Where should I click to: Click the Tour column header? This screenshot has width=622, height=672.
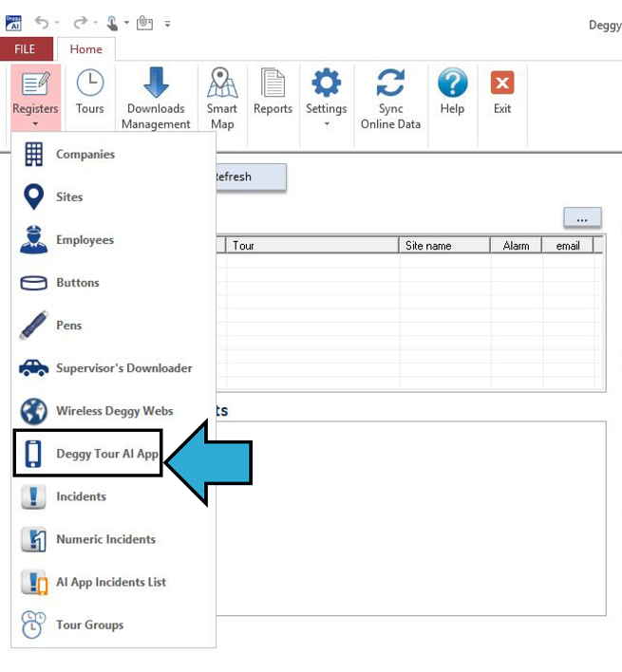point(312,246)
